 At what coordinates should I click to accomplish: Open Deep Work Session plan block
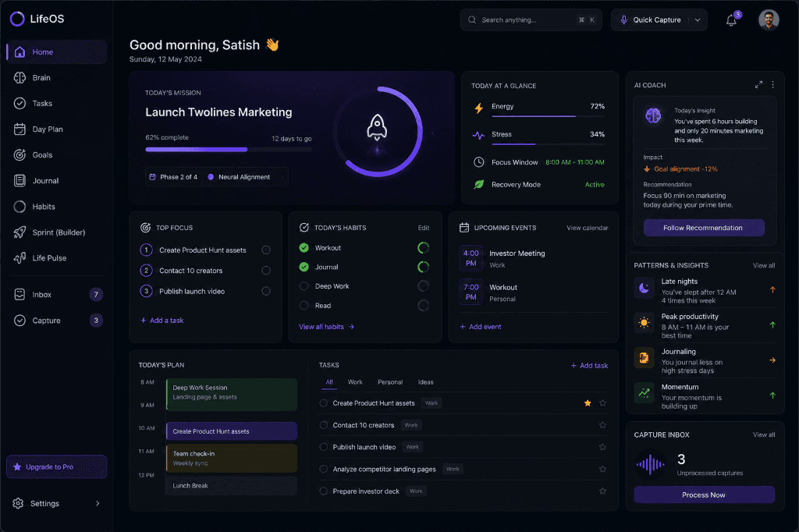pyautogui.click(x=232, y=395)
